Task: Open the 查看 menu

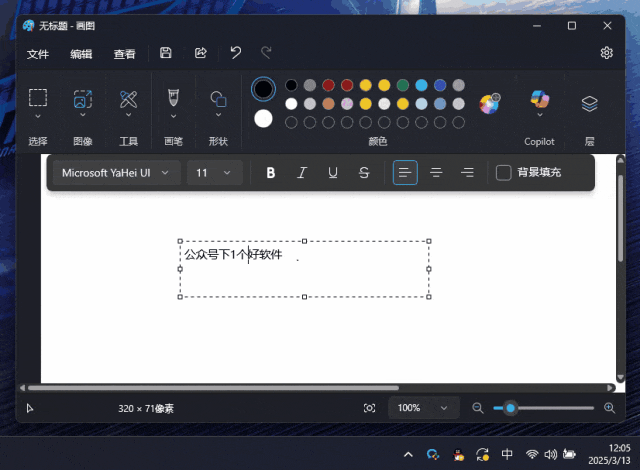Action: point(124,54)
